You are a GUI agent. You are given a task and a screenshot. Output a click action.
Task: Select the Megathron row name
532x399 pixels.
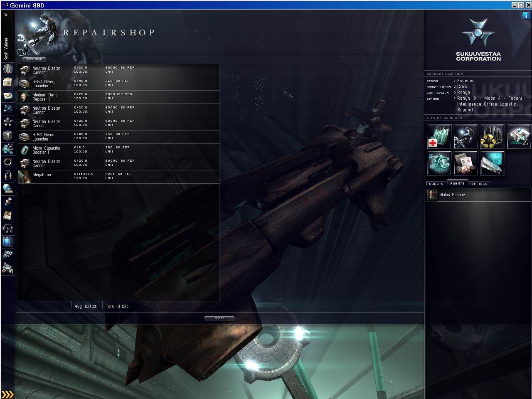42,175
